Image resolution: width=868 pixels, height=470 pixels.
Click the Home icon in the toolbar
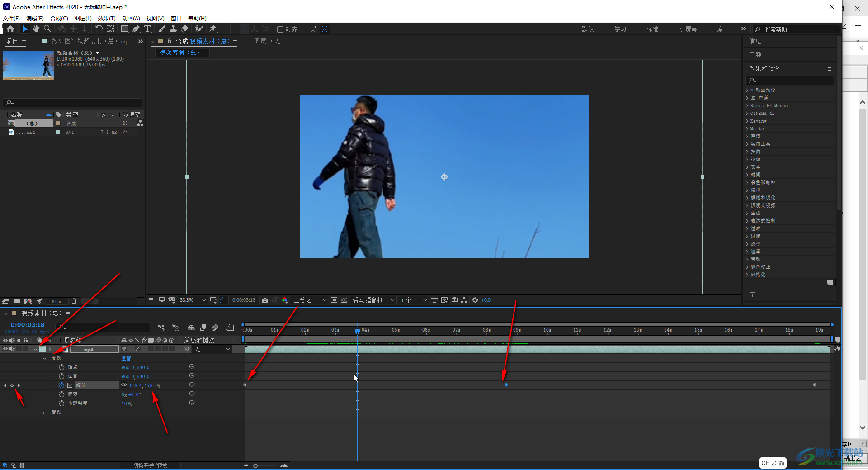click(10, 29)
